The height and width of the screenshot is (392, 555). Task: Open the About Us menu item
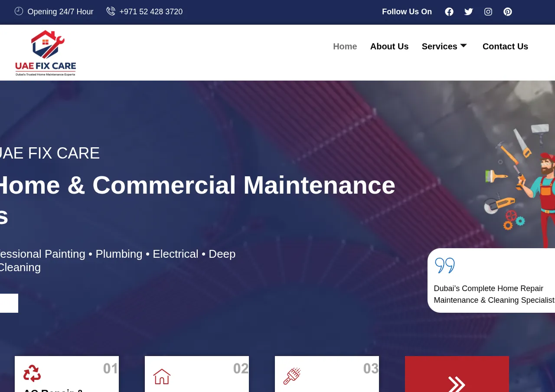point(389,46)
